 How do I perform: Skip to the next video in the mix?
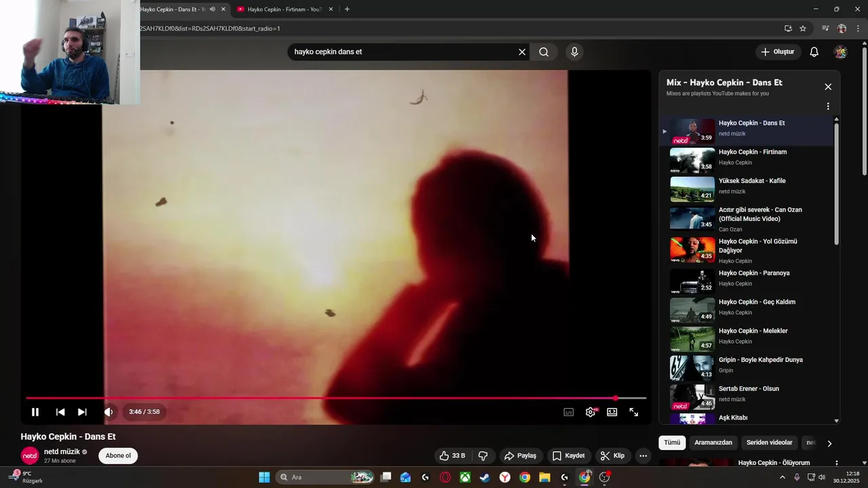[82, 412]
